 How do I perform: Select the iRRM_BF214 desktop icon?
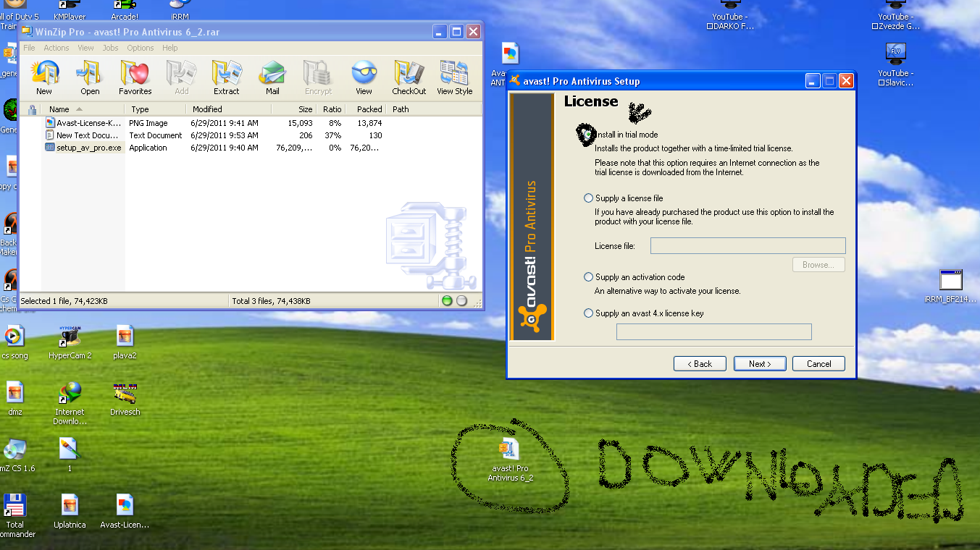tap(951, 286)
